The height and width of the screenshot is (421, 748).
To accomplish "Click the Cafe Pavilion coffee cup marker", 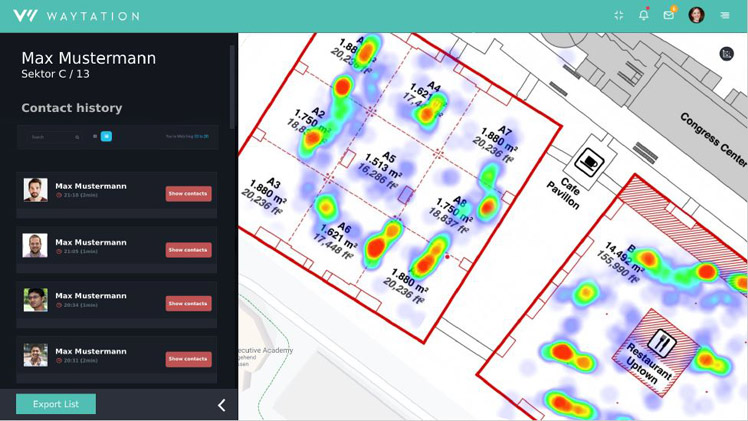I will (x=589, y=163).
